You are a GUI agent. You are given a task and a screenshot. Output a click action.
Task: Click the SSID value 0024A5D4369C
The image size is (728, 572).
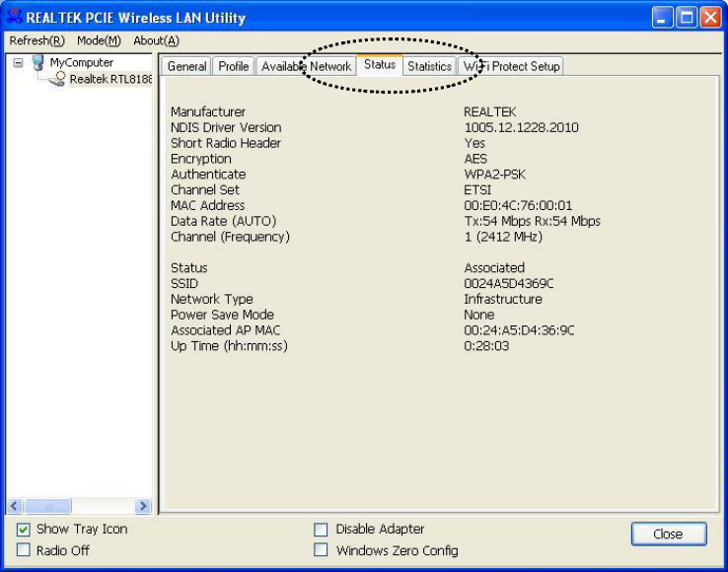pyautogui.click(x=509, y=283)
